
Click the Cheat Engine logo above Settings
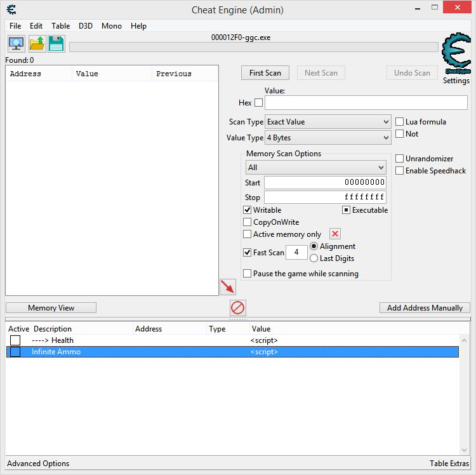456,53
